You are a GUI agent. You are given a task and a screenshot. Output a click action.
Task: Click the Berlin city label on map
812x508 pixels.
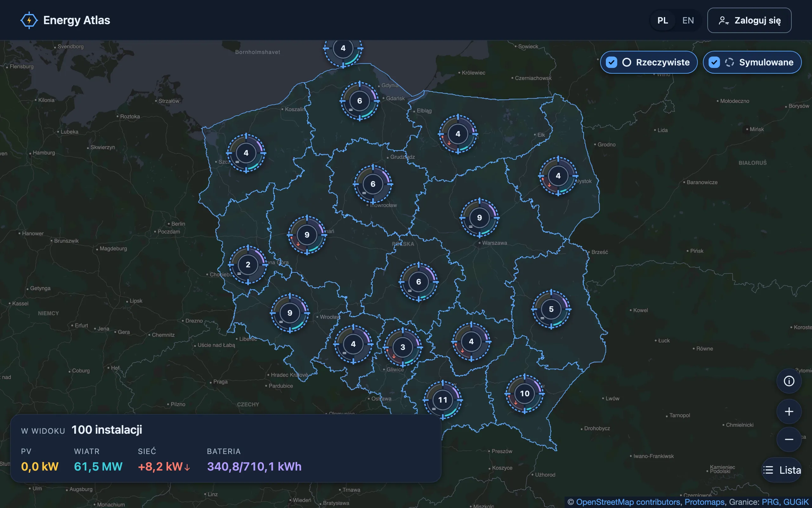(x=178, y=224)
